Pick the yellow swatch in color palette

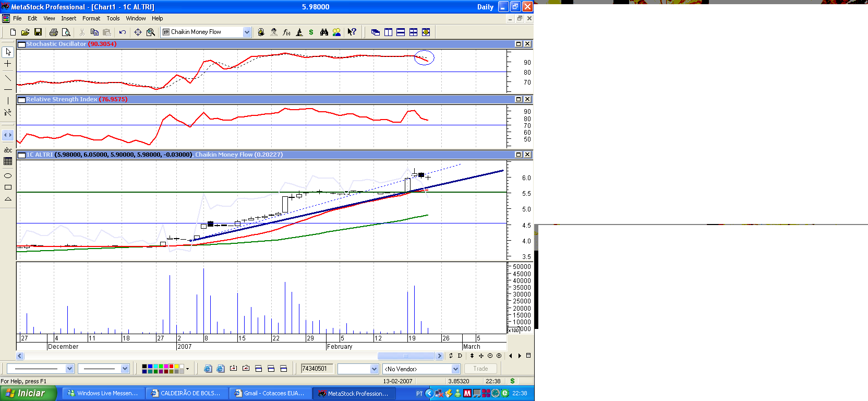click(176, 367)
